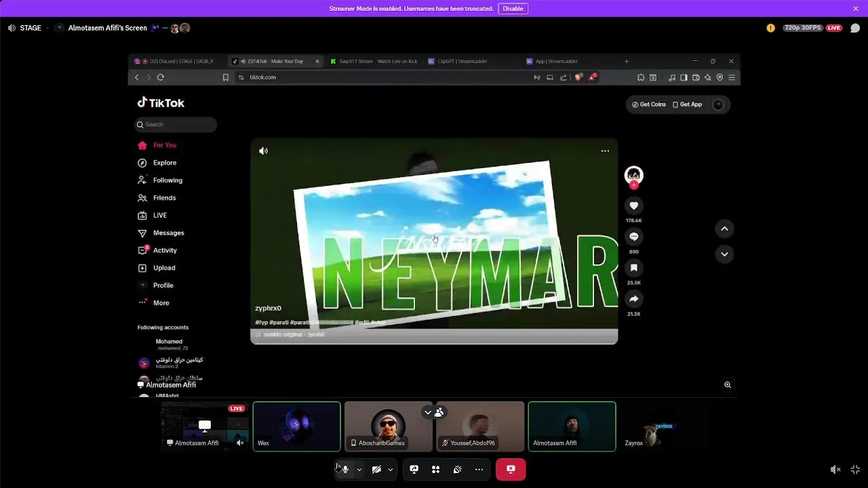The image size is (868, 488).
Task: Click the TikTok logo
Action: tap(161, 102)
